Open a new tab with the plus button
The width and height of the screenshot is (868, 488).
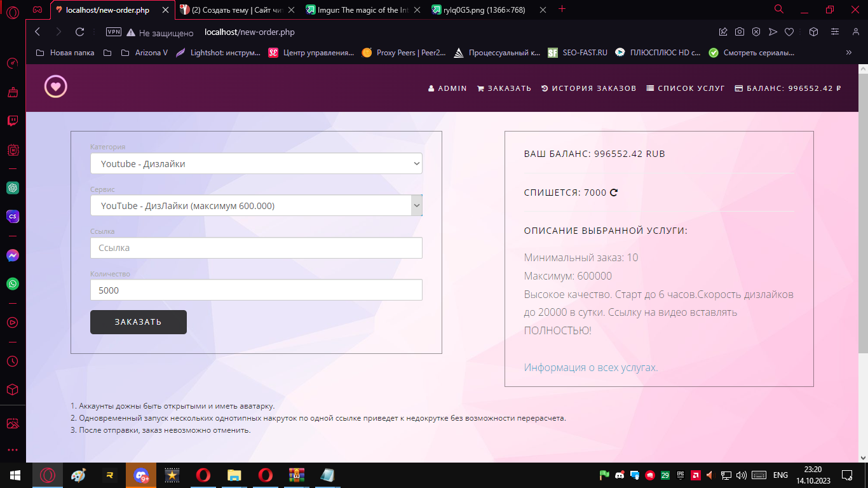coord(562,9)
